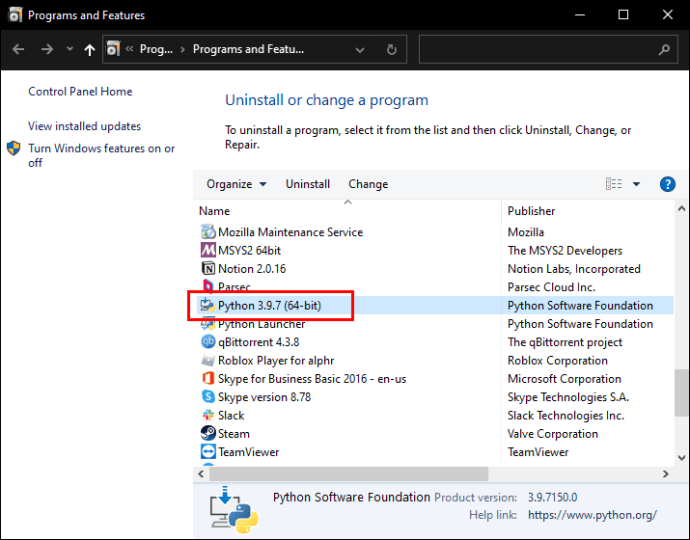This screenshot has height=540, width=690.
Task: Click the view options list icon
Action: tap(614, 184)
